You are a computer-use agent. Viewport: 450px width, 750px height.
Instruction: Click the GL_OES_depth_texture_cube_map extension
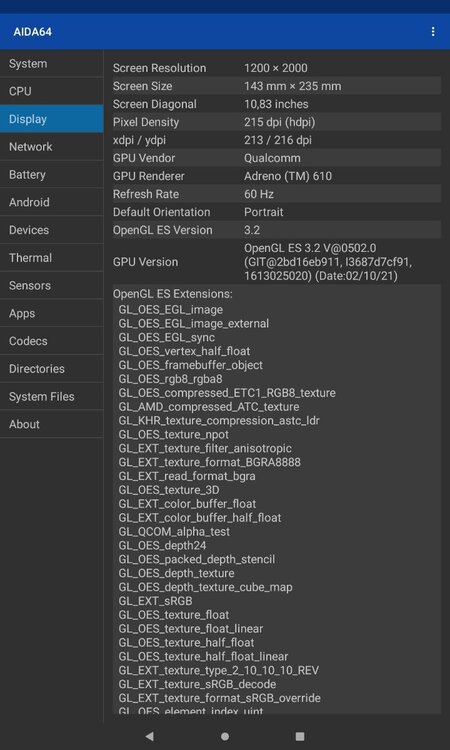click(x=206, y=587)
